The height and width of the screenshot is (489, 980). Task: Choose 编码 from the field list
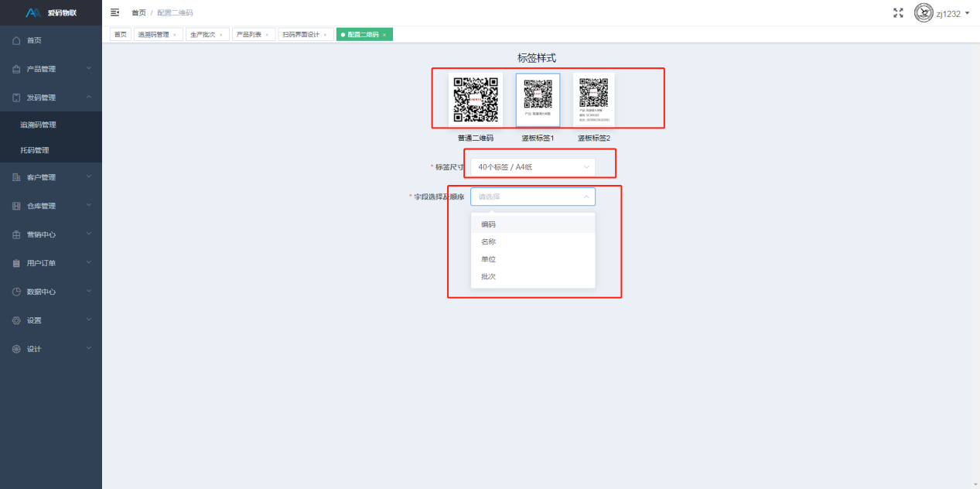tap(533, 224)
